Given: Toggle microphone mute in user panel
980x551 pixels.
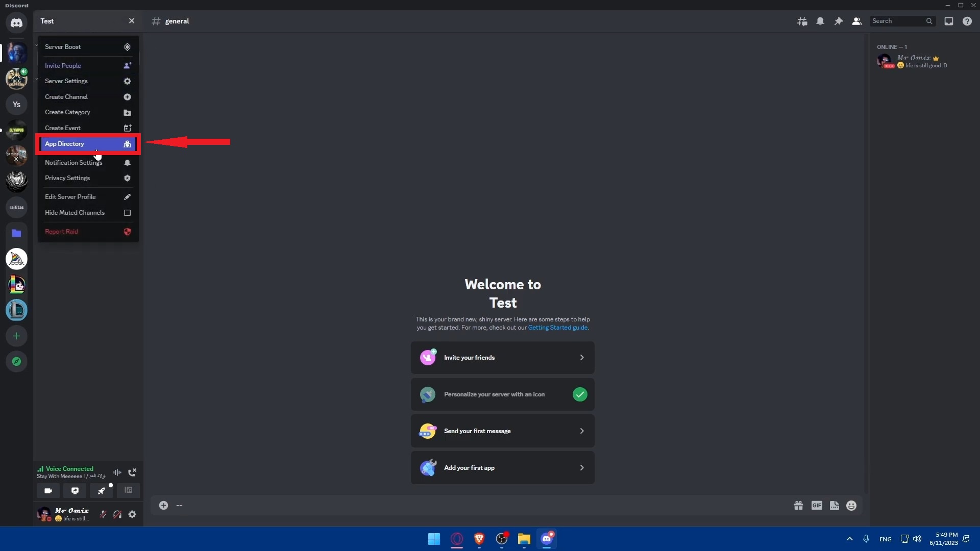Looking at the screenshot, I should coord(103,514).
